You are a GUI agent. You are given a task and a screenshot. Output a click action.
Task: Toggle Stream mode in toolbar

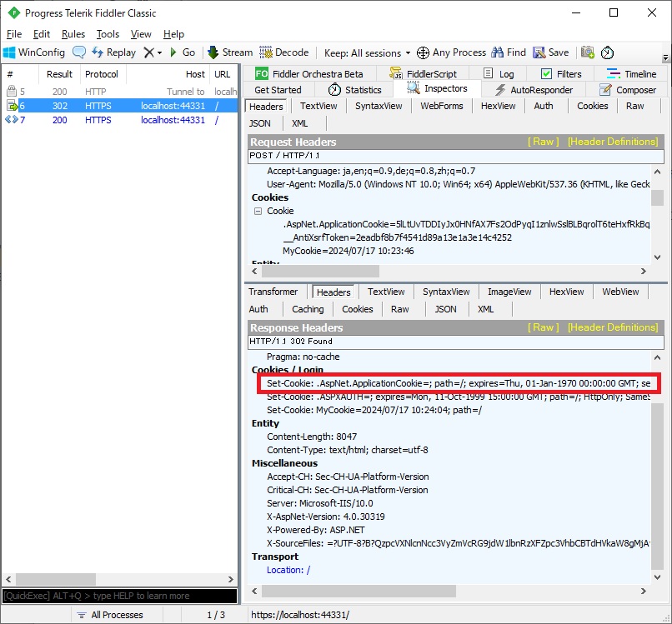tap(230, 52)
